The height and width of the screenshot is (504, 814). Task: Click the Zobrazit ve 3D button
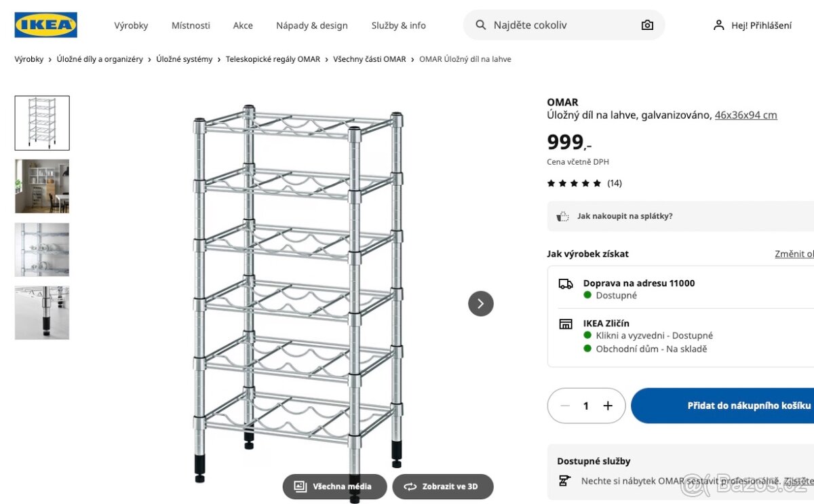point(442,486)
